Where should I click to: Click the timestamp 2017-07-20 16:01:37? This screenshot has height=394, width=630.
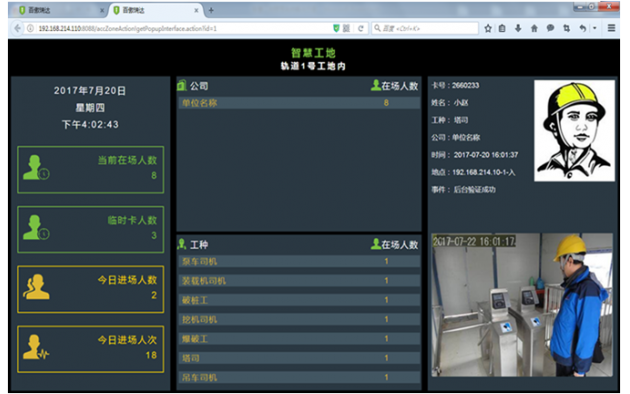coord(486,155)
